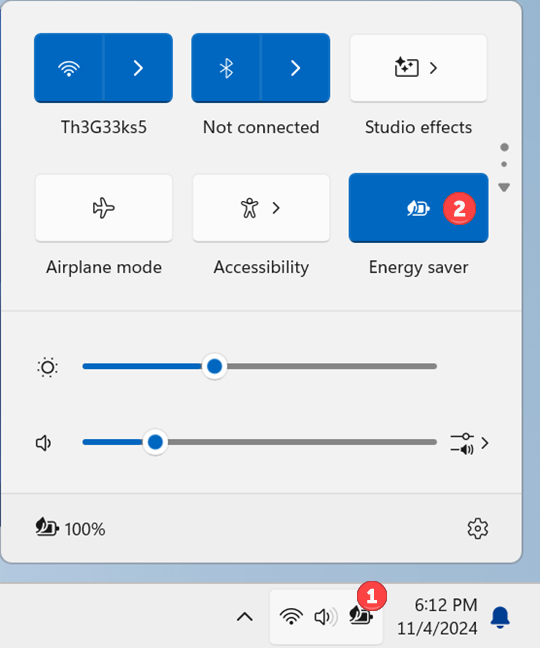Image resolution: width=540 pixels, height=648 pixels.
Task: Open all settings gear icon
Action: click(x=478, y=528)
